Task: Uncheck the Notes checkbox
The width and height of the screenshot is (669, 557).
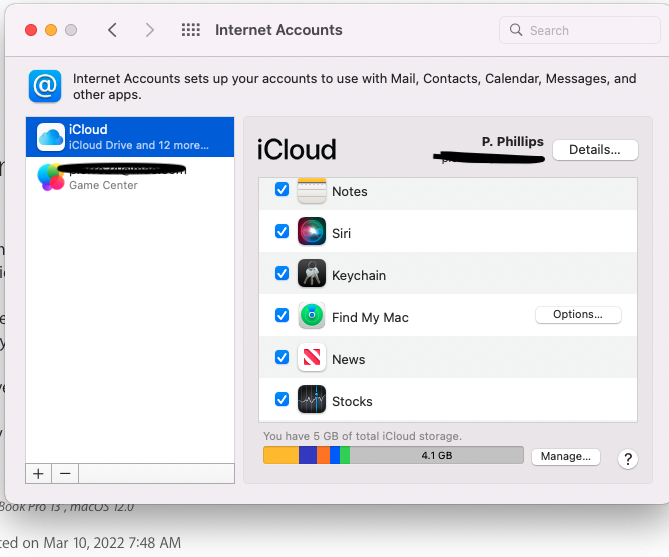Action: coord(282,190)
